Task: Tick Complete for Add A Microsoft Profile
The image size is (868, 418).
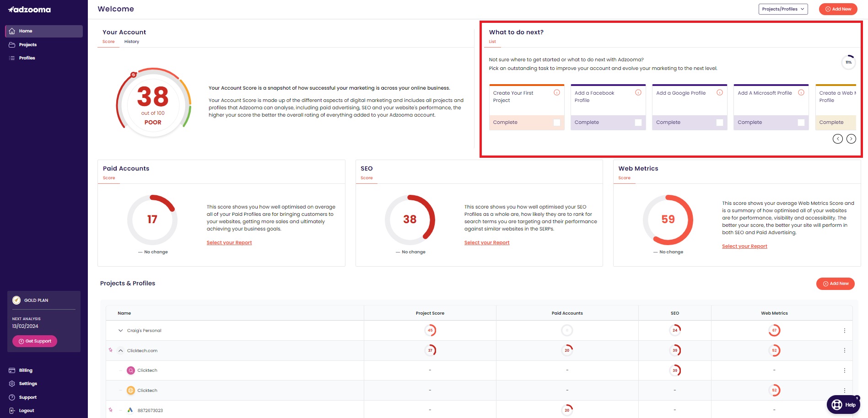Action: 801,123
